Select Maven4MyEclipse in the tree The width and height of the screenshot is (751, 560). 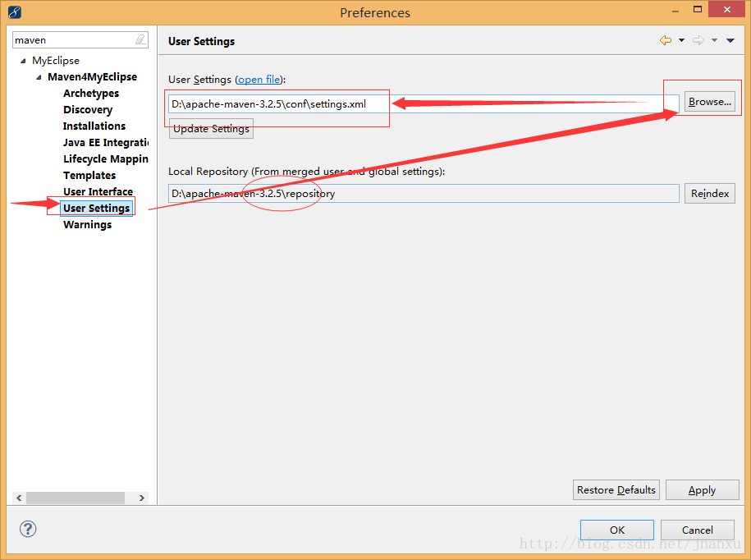coord(92,76)
